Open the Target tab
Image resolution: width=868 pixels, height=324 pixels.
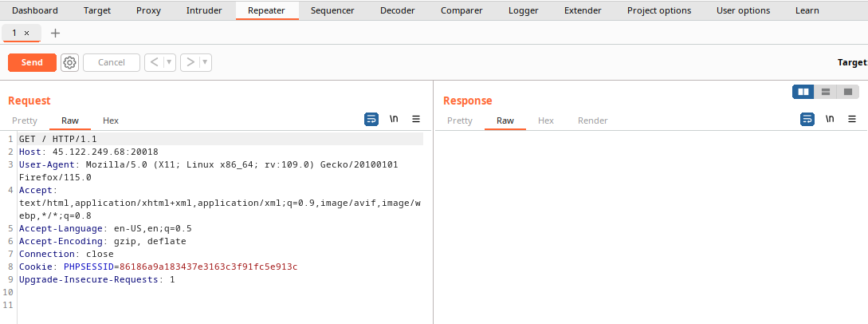tap(97, 10)
